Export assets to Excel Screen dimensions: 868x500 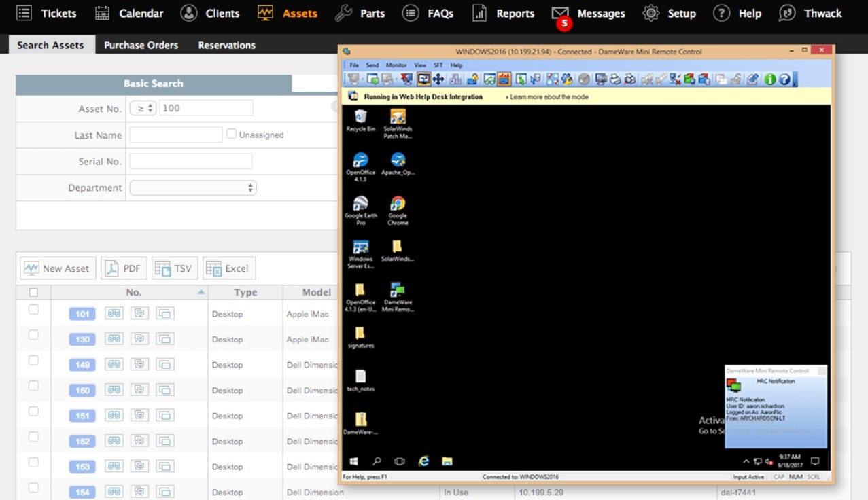230,268
